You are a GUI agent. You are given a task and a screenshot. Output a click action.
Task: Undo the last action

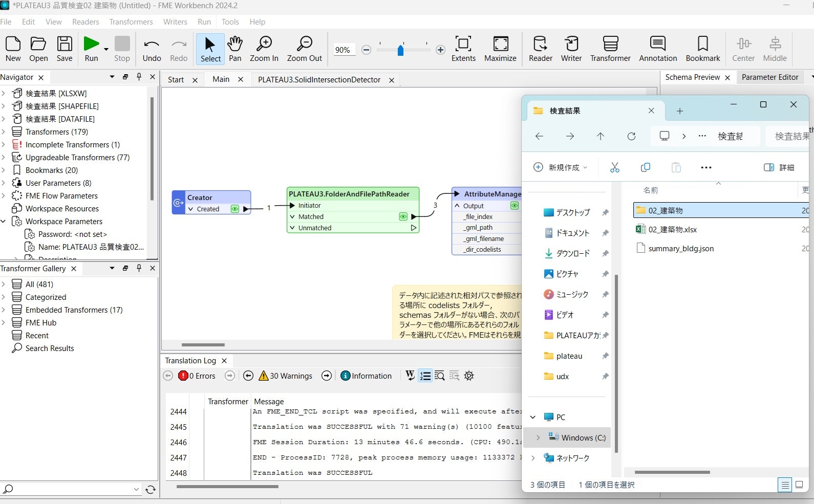[152, 49]
